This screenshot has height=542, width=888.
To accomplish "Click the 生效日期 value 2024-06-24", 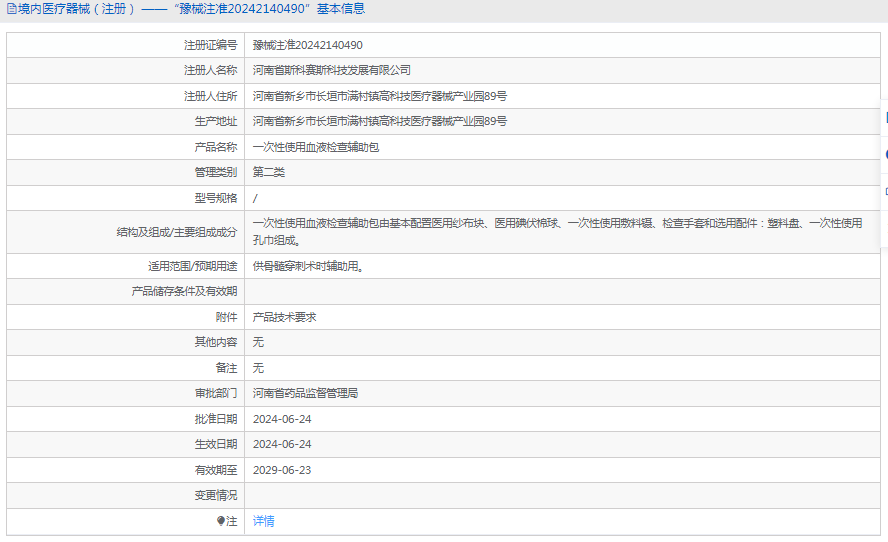I will [x=282, y=444].
